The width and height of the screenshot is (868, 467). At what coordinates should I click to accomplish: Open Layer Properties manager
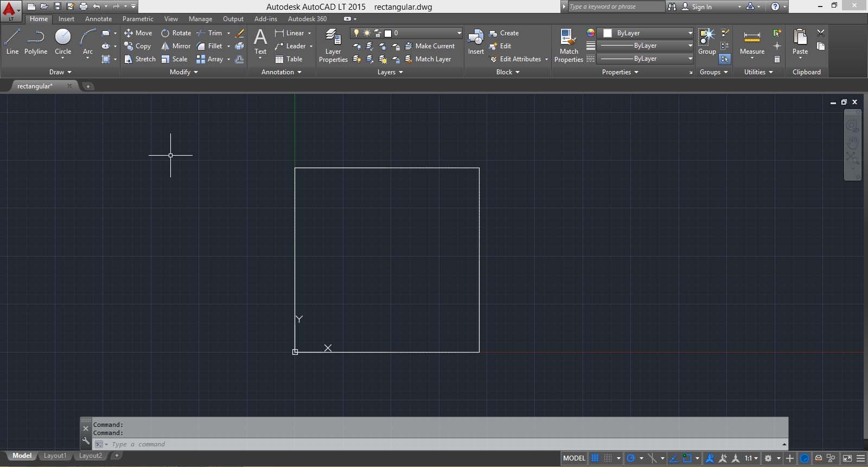click(x=333, y=46)
